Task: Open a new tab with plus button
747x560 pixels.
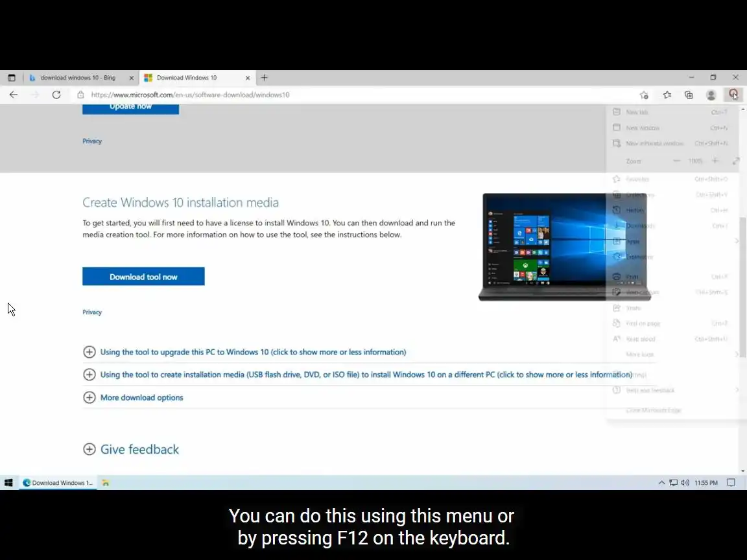Action: 265,78
